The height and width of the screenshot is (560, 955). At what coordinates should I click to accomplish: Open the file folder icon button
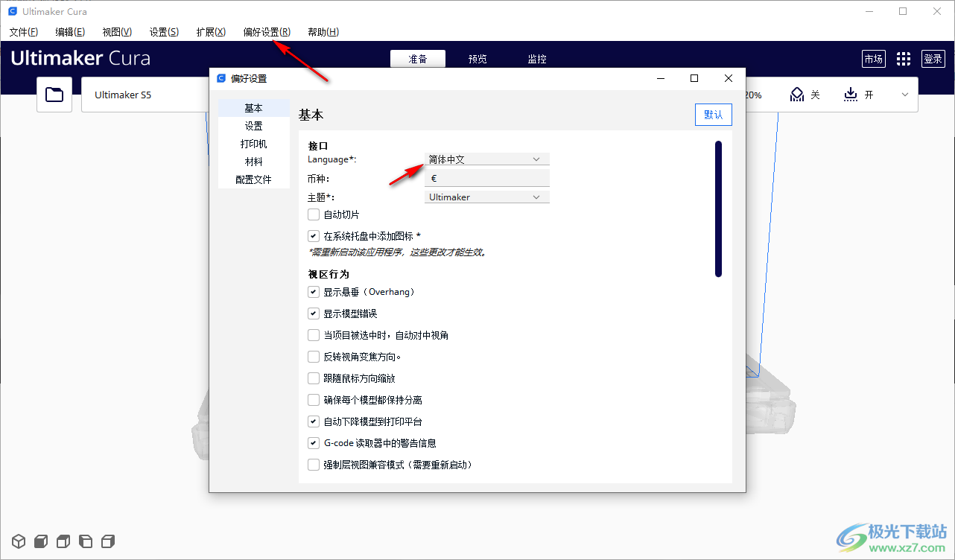pos(54,95)
